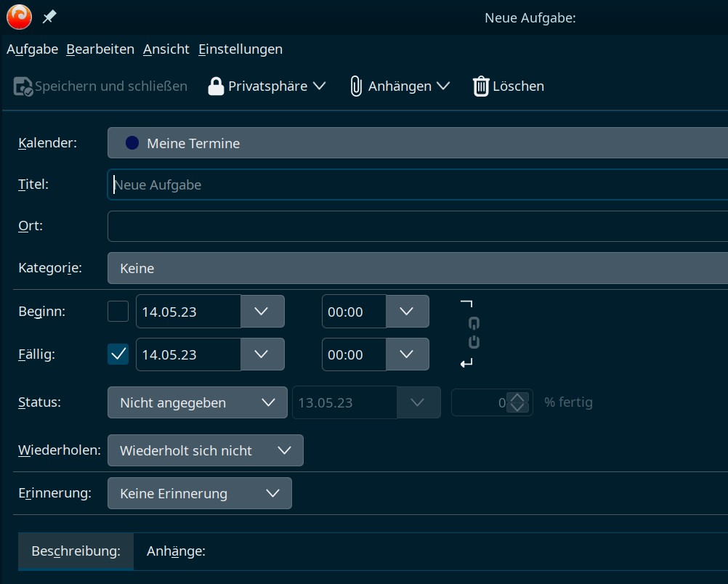Click the Löschen text label in toolbar
Screen dimensions: 728x584
click(x=518, y=86)
